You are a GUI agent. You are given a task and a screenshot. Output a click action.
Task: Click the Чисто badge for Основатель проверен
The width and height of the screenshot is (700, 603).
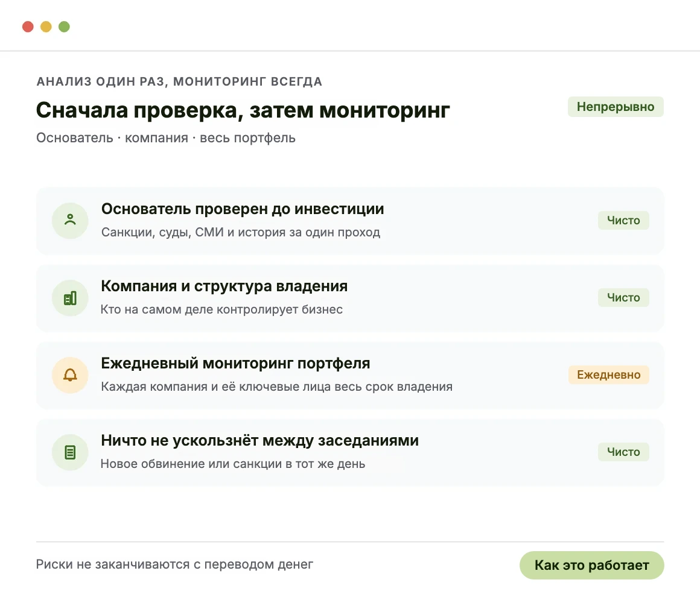[x=623, y=220]
